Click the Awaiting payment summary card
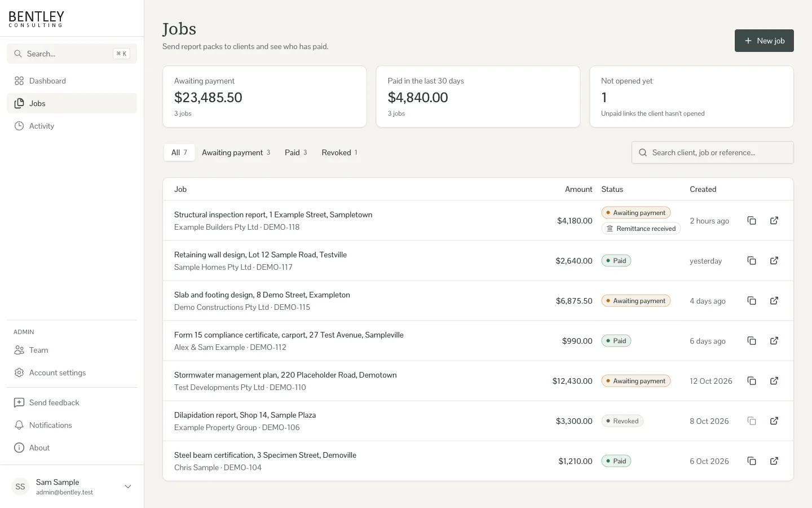812x508 pixels. tap(264, 97)
